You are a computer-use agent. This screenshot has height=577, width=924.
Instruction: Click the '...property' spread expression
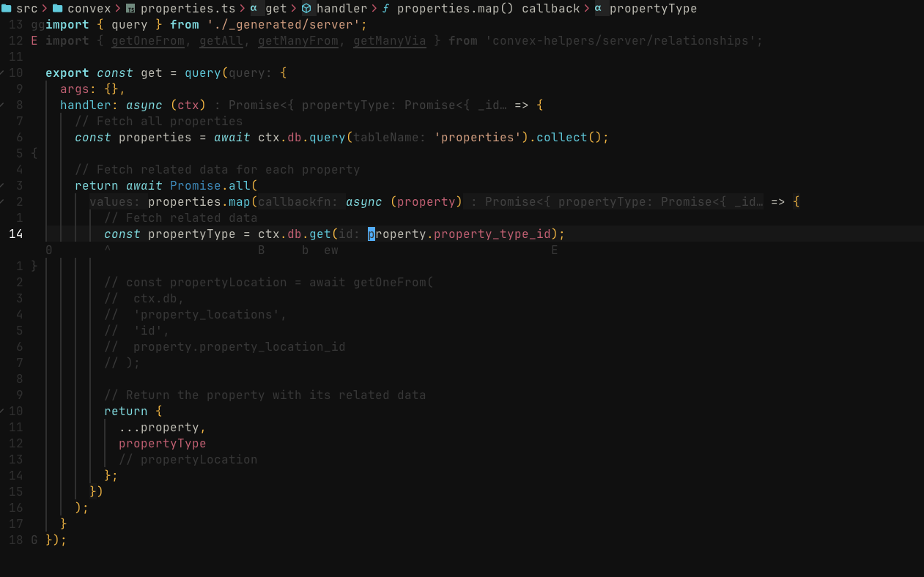tap(159, 428)
